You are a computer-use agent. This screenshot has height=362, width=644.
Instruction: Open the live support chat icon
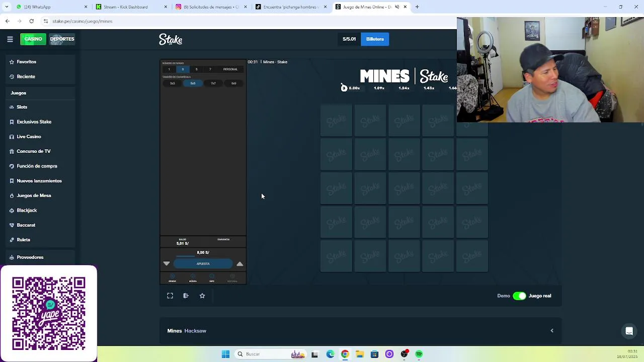click(x=629, y=331)
